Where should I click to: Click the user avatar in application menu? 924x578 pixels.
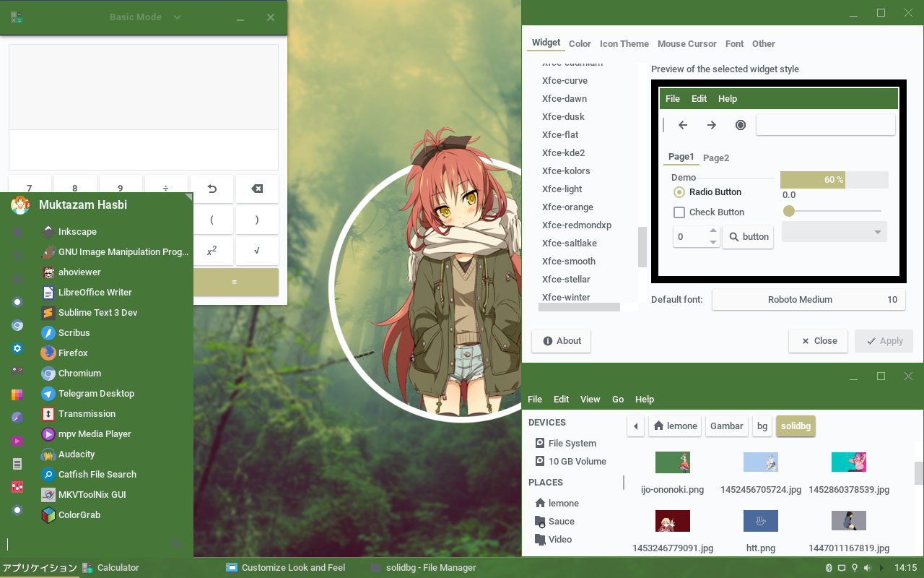[x=19, y=205]
